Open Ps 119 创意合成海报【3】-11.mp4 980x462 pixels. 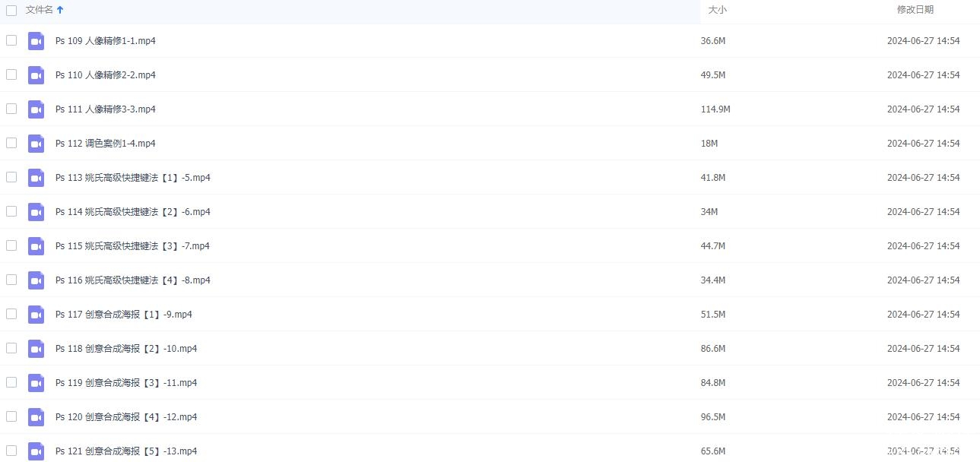click(x=126, y=383)
